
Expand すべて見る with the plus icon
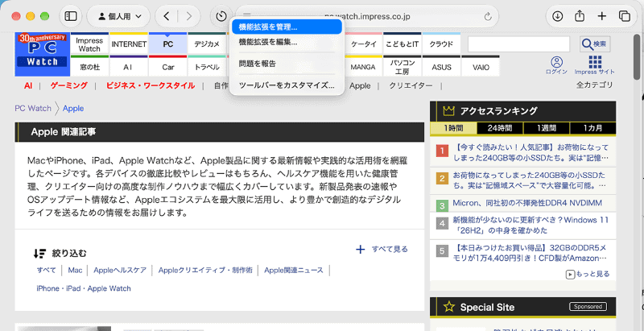click(382, 250)
